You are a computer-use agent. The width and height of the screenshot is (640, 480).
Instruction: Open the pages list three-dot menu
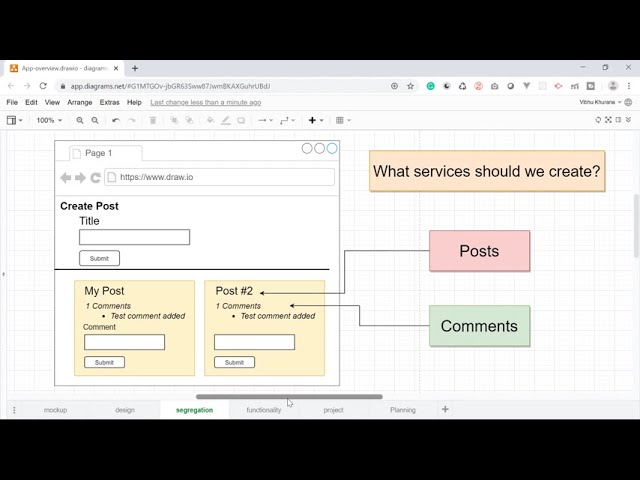tap(14, 410)
